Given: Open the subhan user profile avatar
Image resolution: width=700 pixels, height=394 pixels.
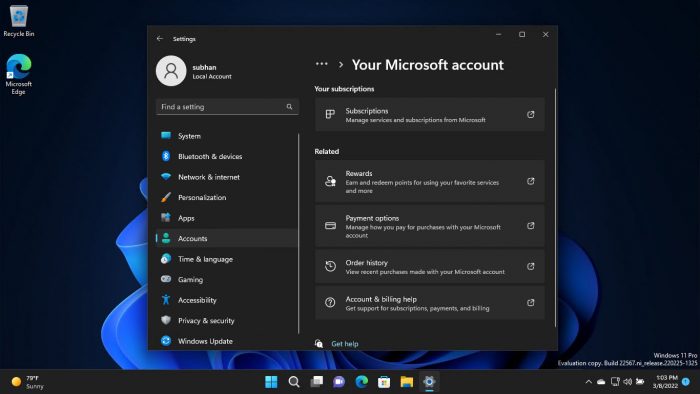Looking at the screenshot, I should [171, 71].
